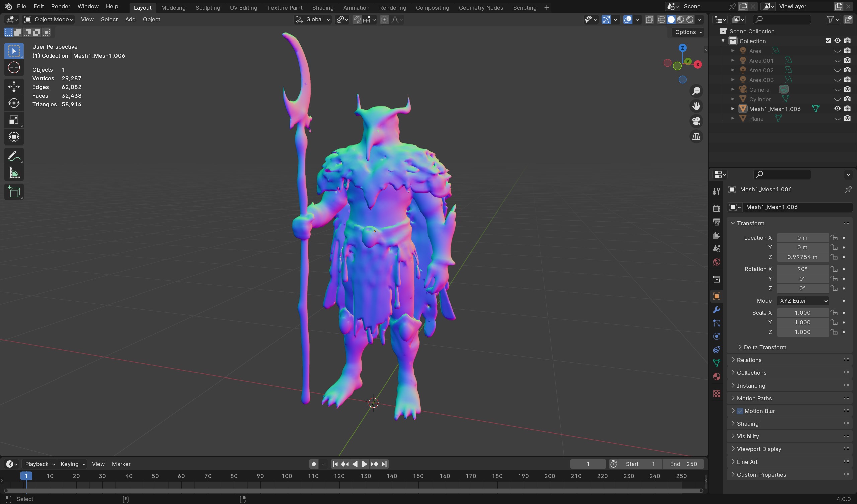Screen dimensions: 857x504
Task: Open the World properties tab
Action: click(716, 262)
